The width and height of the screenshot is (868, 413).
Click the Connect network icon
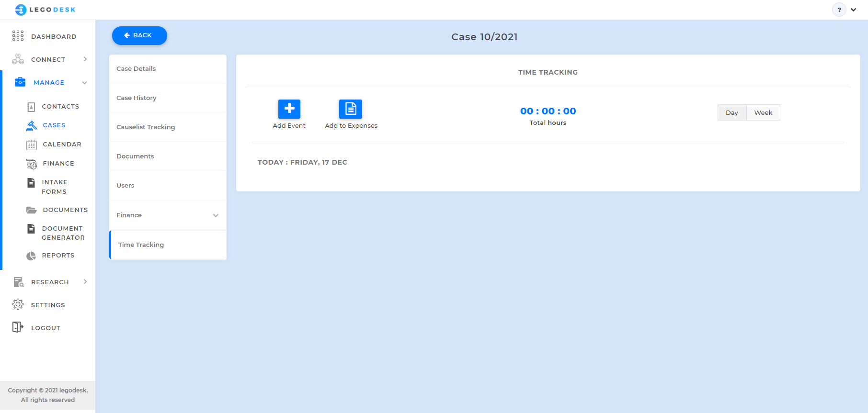[x=18, y=59]
